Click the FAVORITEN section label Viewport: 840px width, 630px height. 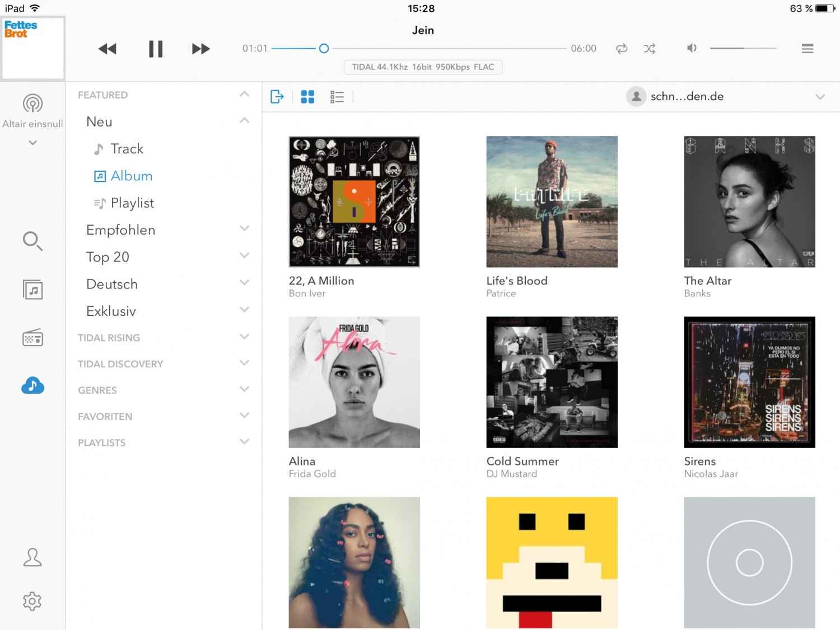point(105,417)
